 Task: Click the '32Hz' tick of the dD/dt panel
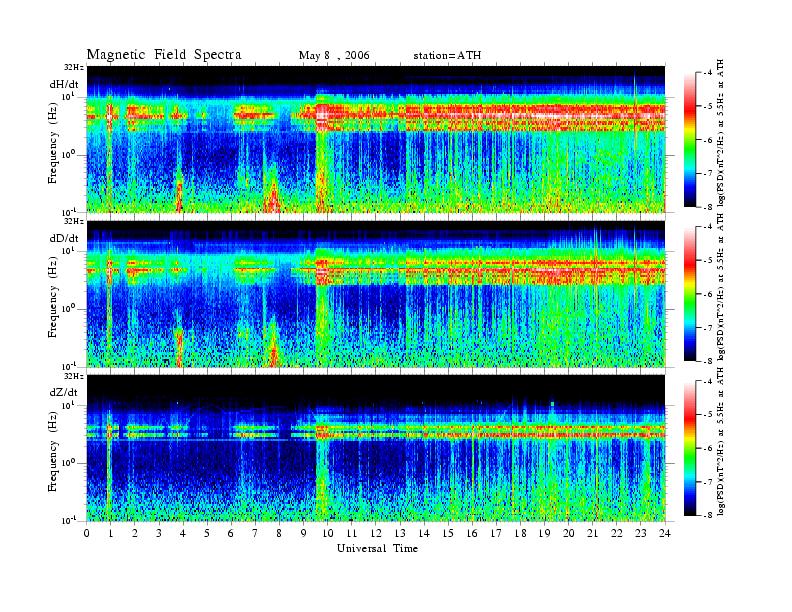[74, 221]
